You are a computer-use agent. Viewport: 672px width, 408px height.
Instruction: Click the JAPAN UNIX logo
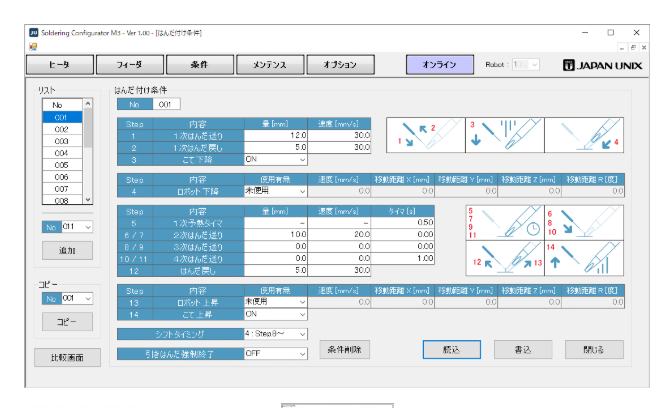click(x=603, y=66)
